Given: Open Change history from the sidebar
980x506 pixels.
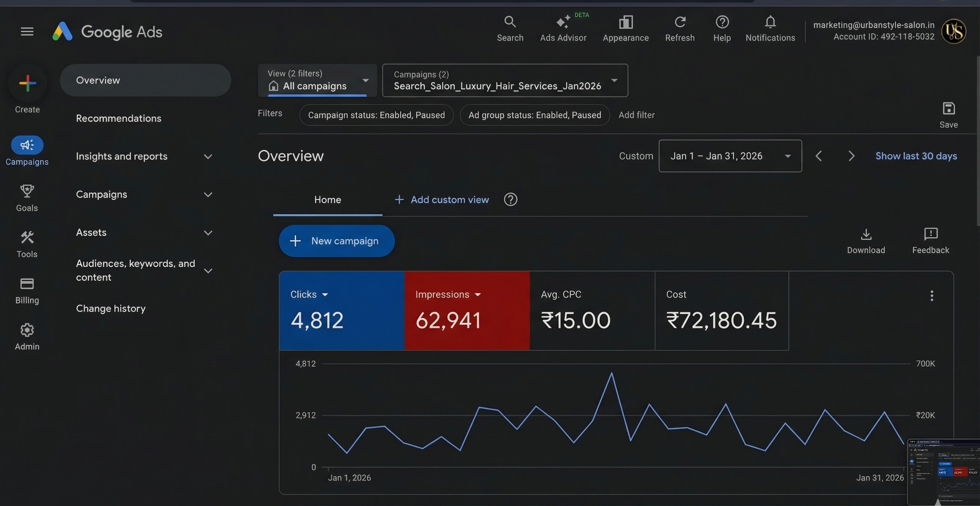Looking at the screenshot, I should (111, 308).
